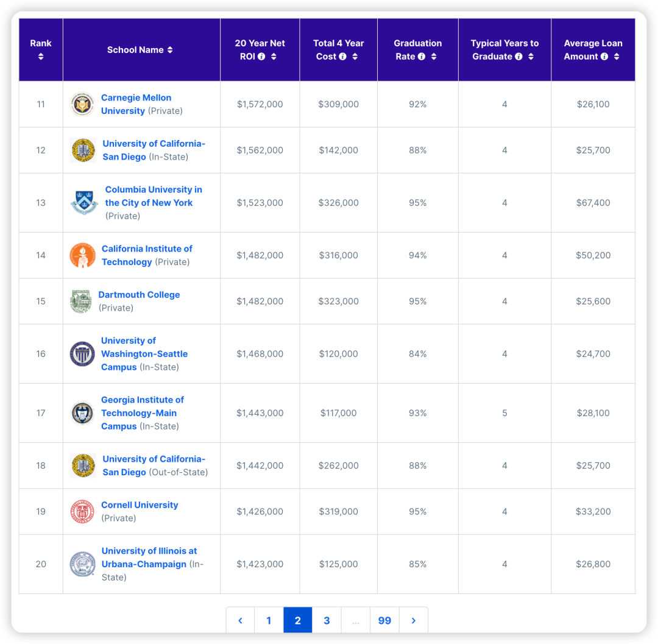Click the $26,100 loan amount

click(593, 104)
